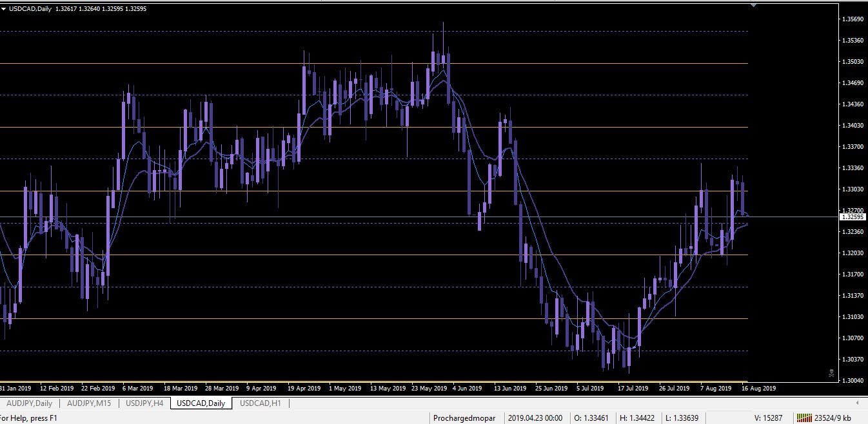Click the USDCAD,Daily chart title text
868x424 pixels.
[x=31, y=9]
